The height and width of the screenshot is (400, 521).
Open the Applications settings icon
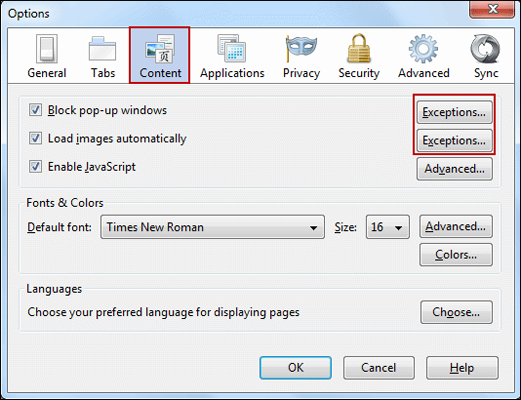point(232,49)
